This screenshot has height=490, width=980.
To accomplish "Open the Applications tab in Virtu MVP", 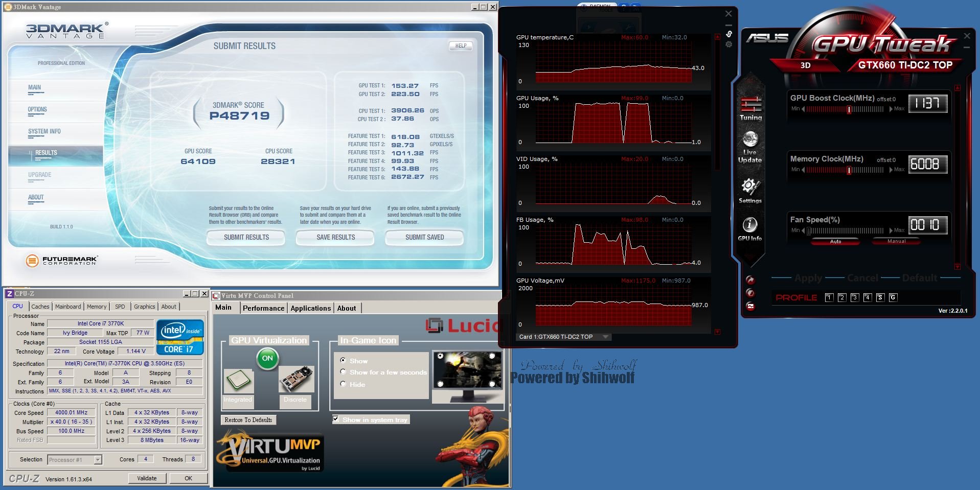I will (311, 308).
